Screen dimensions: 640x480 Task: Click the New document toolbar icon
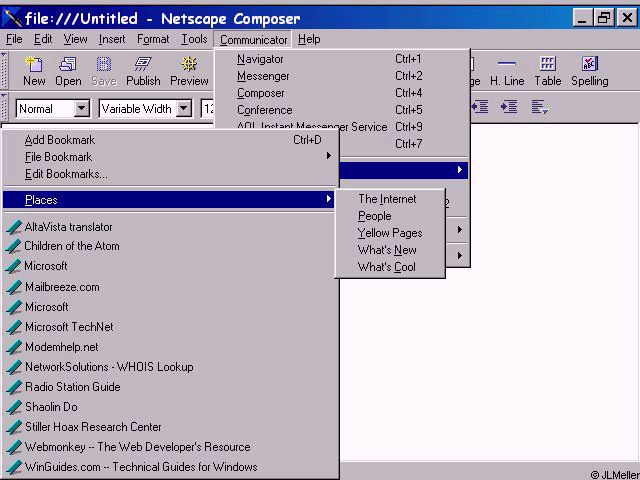pos(34,64)
